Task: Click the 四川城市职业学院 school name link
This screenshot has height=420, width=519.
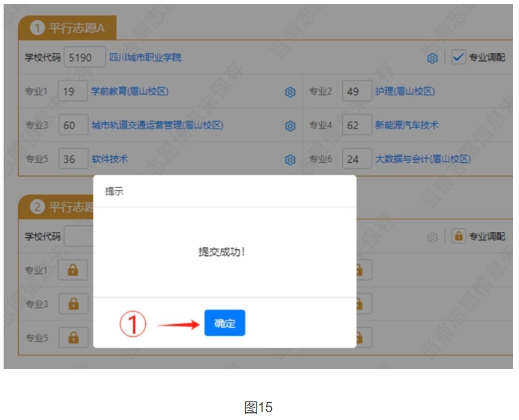Action: point(145,58)
